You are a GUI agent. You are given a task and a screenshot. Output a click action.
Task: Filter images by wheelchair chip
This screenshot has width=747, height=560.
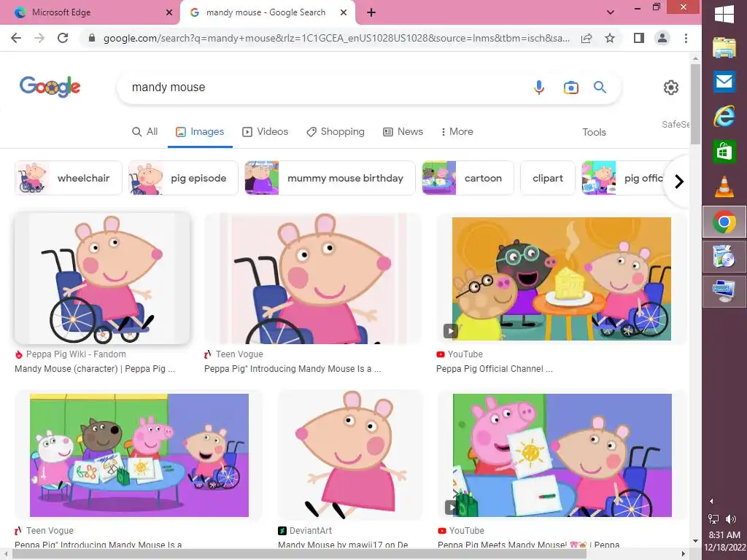tap(69, 178)
